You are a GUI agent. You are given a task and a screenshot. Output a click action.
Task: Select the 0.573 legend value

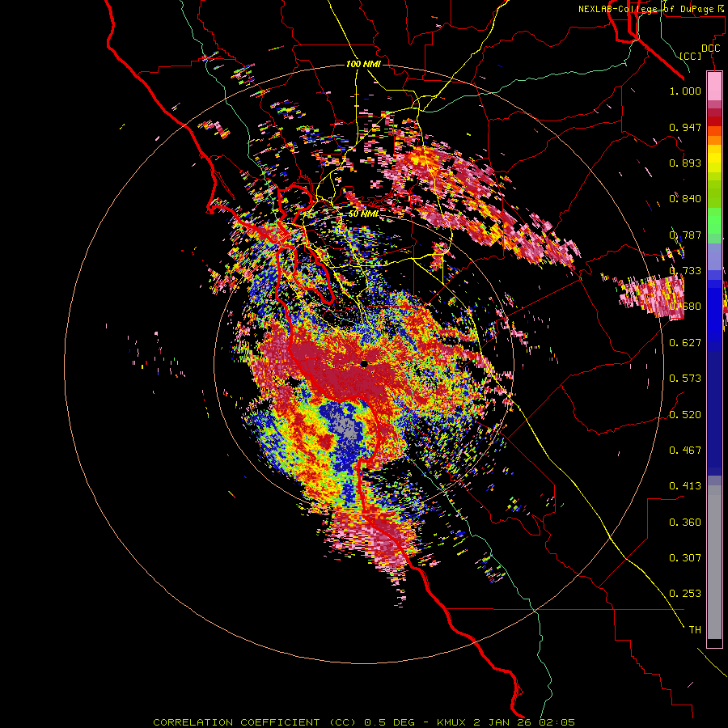[685, 379]
